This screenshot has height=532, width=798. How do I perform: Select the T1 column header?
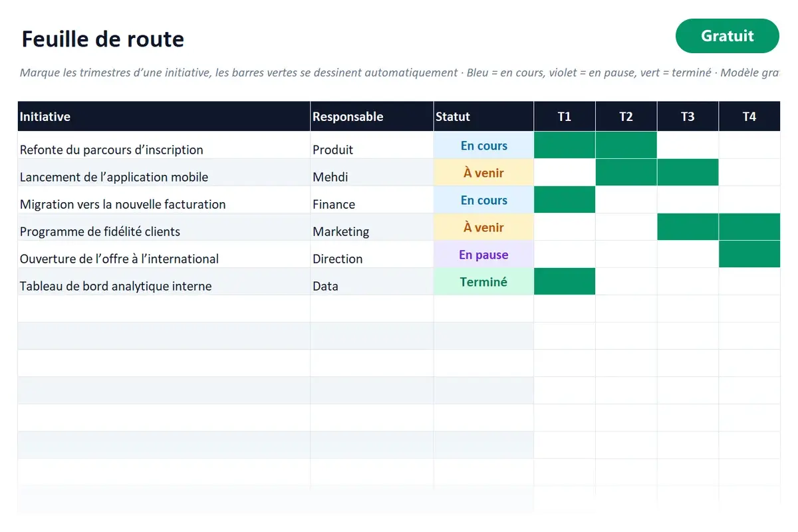(565, 116)
